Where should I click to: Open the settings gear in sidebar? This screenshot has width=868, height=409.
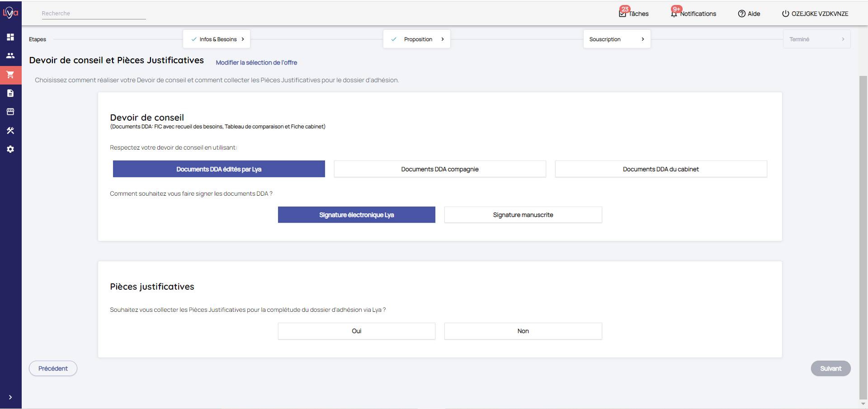10,149
